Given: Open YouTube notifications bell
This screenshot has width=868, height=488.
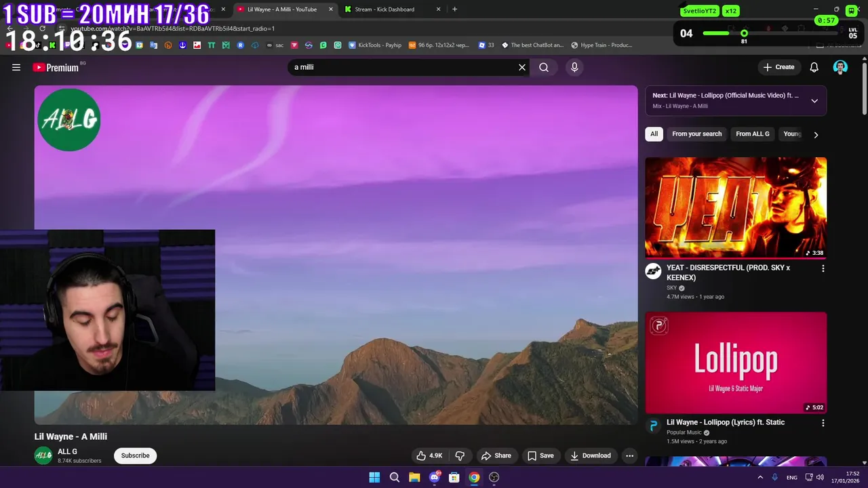Looking at the screenshot, I should pos(814,67).
